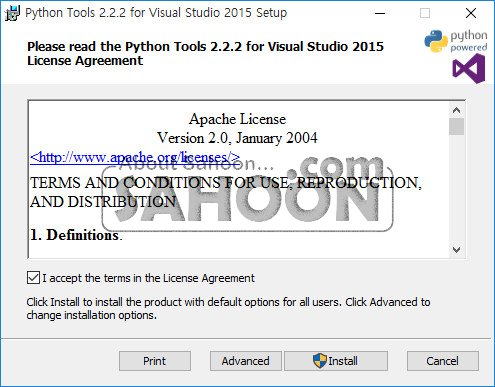Click the Print button
The image size is (495, 387).
(155, 361)
